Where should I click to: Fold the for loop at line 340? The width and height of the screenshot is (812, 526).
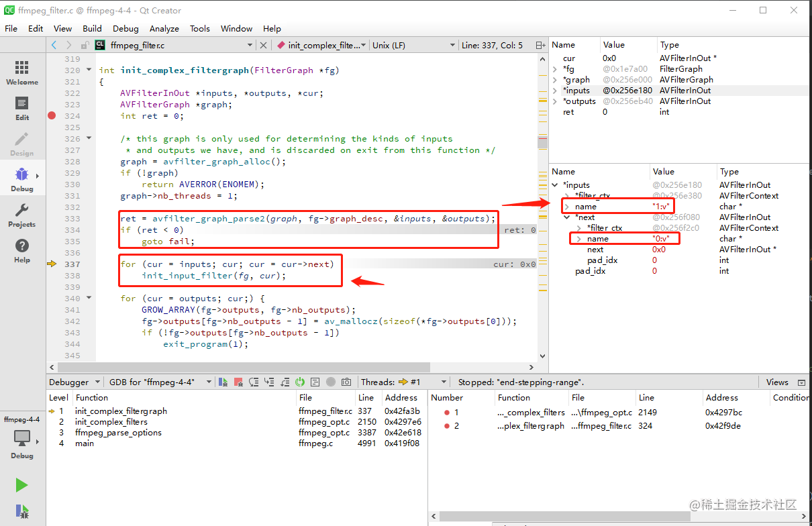pos(89,298)
